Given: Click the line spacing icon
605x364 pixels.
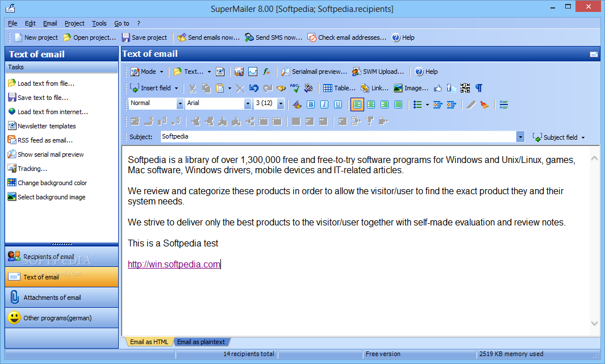Looking at the screenshot, I should point(503,105).
